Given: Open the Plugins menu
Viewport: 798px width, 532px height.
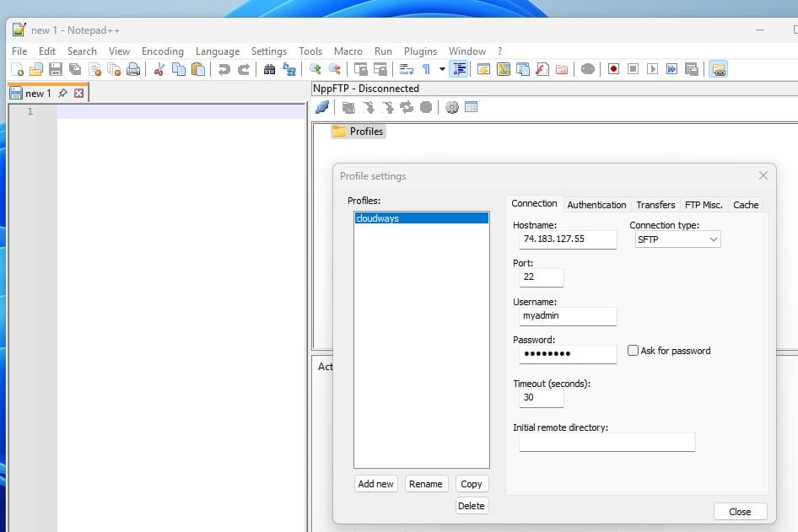Looking at the screenshot, I should [420, 51].
